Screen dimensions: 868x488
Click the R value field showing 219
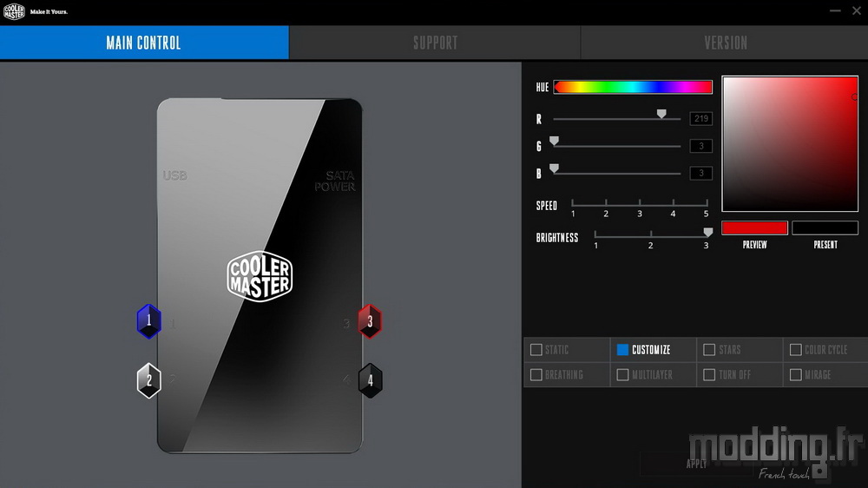700,119
